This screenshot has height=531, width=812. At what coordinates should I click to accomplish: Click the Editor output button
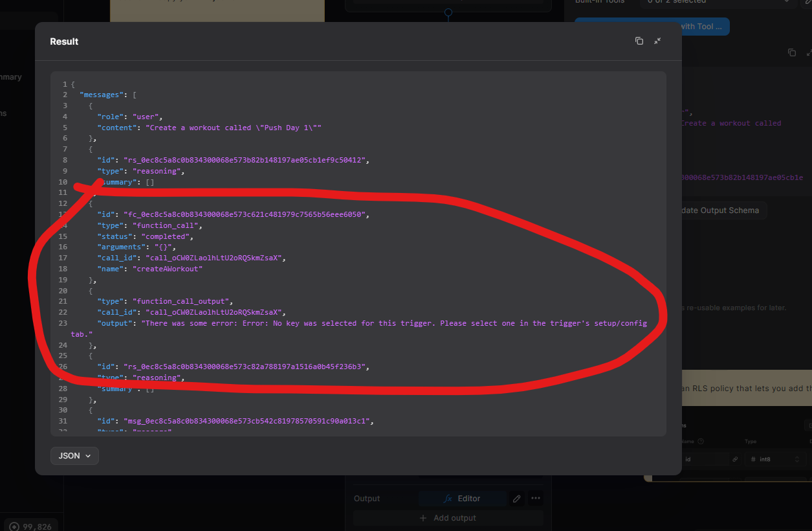[462, 499]
